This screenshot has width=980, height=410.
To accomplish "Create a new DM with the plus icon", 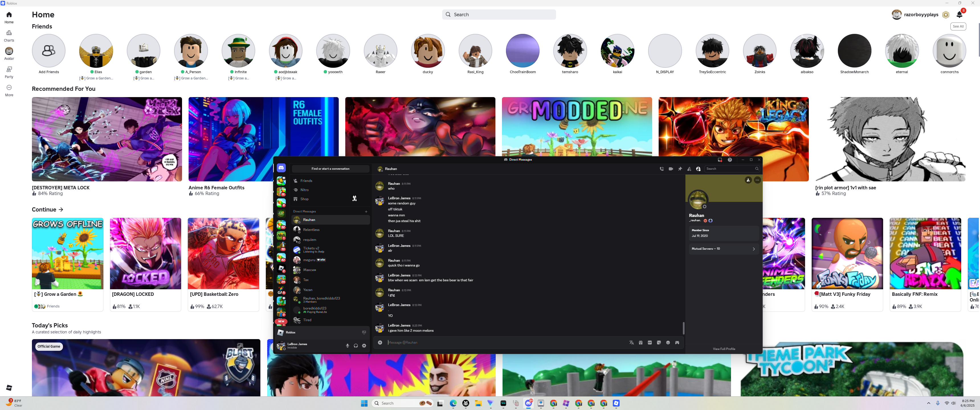I will pyautogui.click(x=366, y=212).
